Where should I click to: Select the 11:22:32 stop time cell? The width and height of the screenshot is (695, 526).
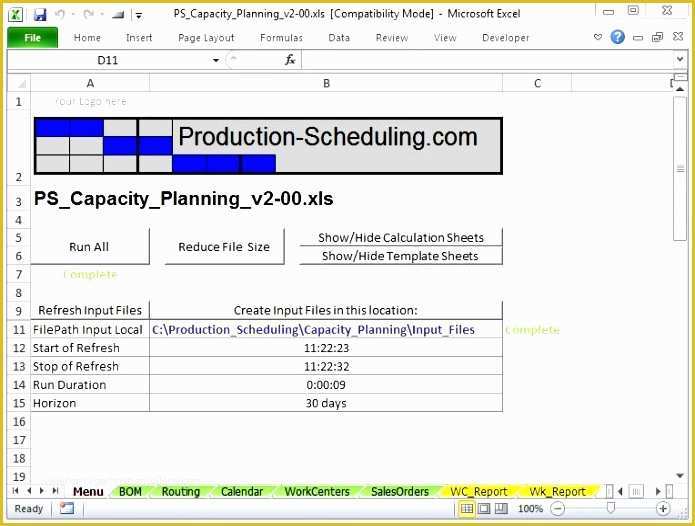326,366
